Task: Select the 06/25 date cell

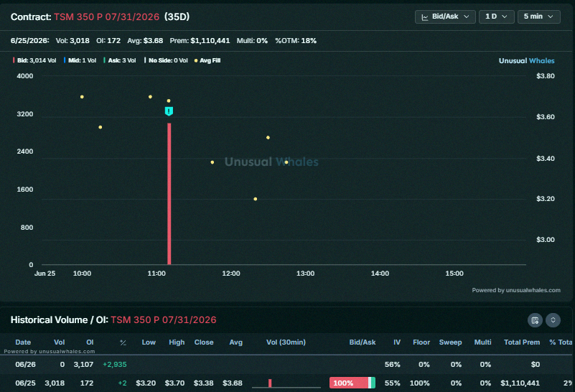Action: (25, 383)
